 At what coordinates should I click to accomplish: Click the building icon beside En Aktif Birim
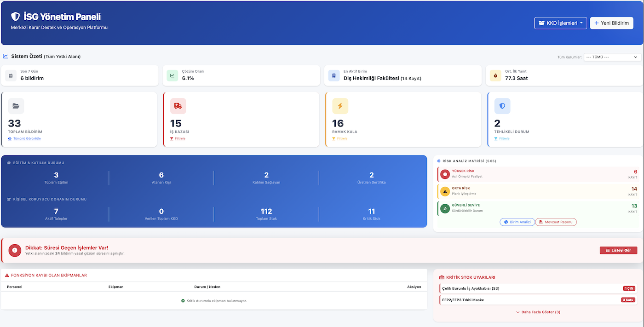click(x=334, y=75)
